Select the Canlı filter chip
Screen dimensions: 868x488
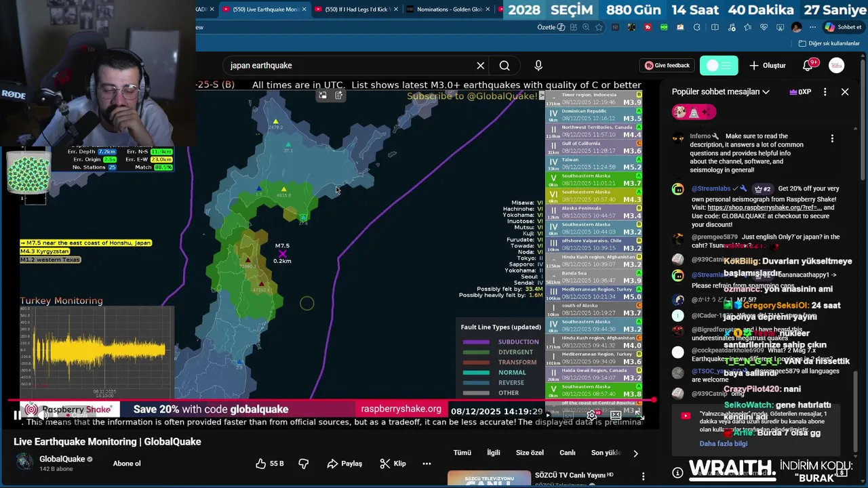568,453
